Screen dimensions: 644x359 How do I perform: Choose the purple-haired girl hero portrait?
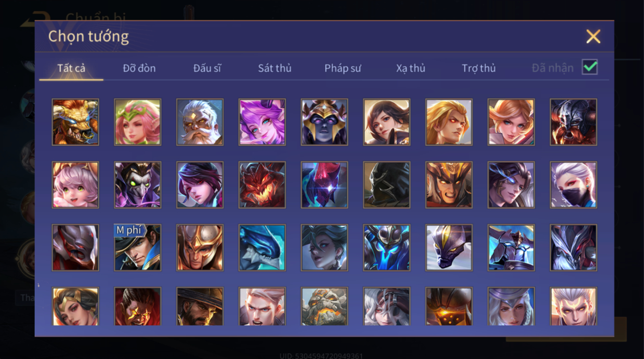(x=262, y=122)
